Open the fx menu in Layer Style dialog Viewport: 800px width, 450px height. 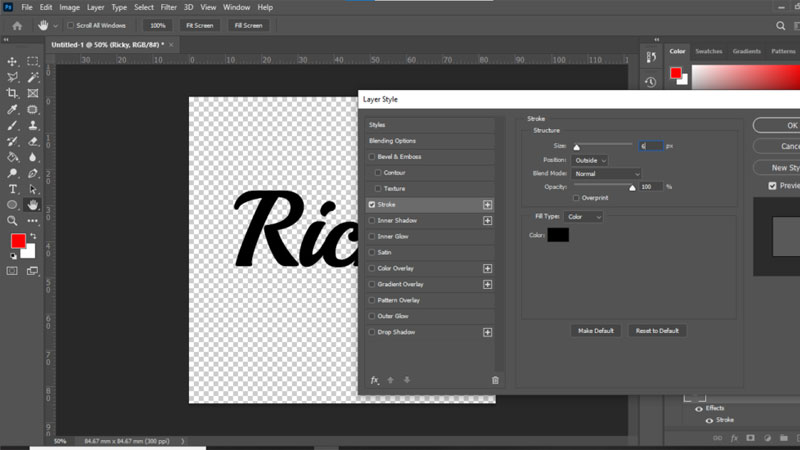tap(374, 380)
